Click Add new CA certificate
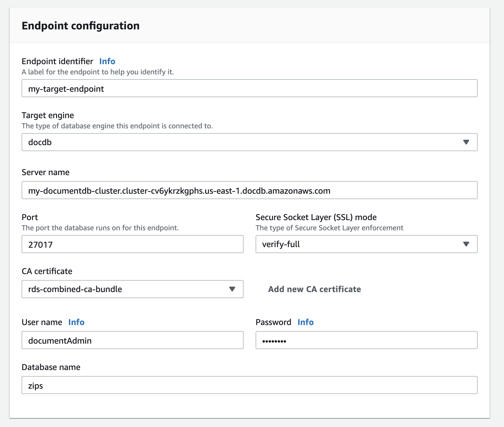The width and height of the screenshot is (504, 427). pyautogui.click(x=314, y=289)
